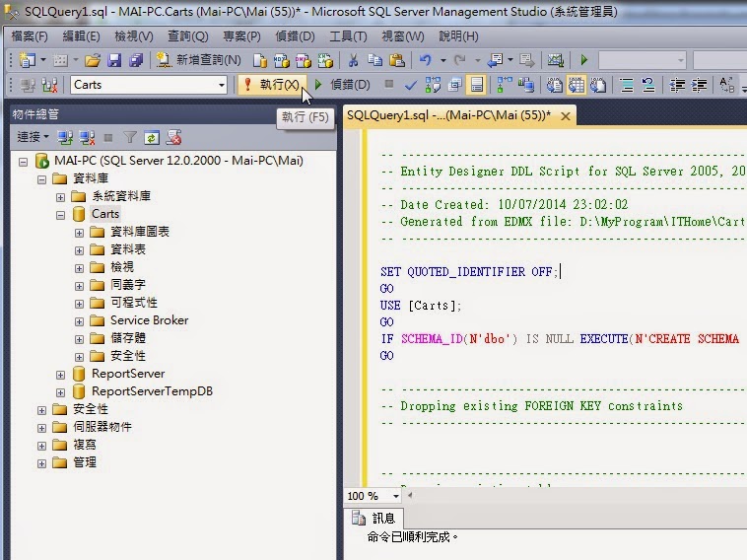Viewport: 747px width, 560px height.
Task: Click the DMX query icon
Action: [304, 60]
